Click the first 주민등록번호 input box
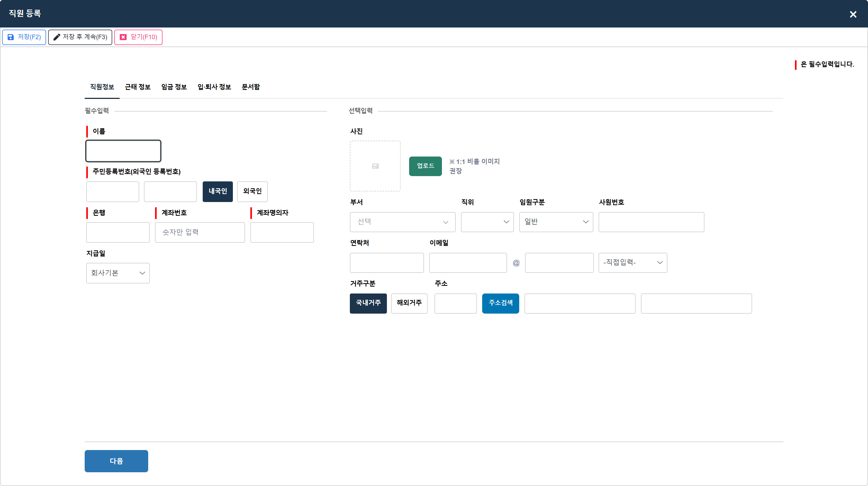Viewport: 868px width, 486px height. click(x=112, y=191)
